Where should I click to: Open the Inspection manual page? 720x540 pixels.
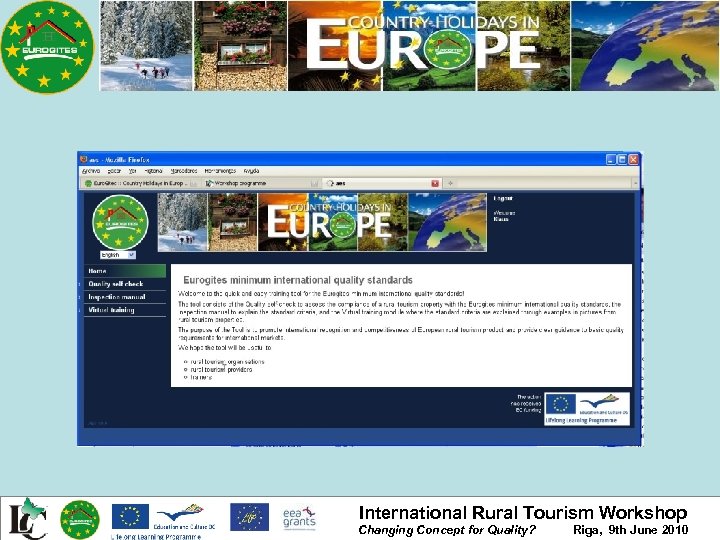point(125,297)
